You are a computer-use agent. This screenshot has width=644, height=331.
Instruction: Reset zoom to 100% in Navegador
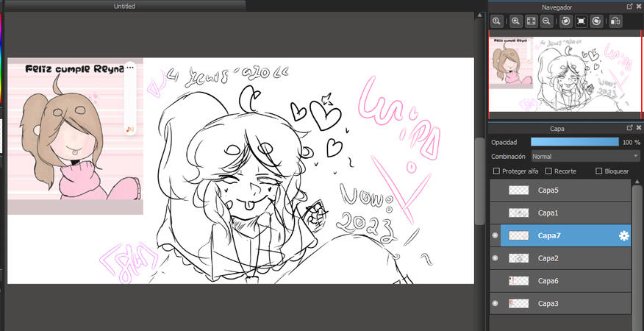pyautogui.click(x=498, y=21)
